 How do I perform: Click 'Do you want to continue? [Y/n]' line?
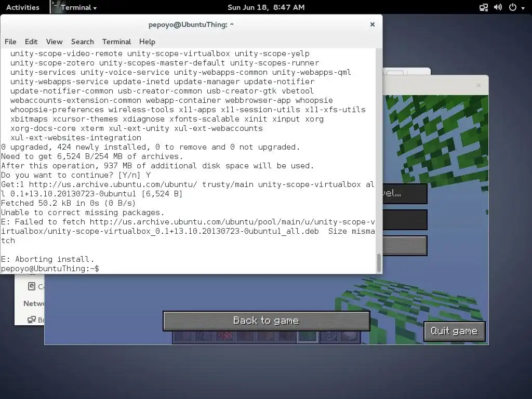tap(76, 175)
